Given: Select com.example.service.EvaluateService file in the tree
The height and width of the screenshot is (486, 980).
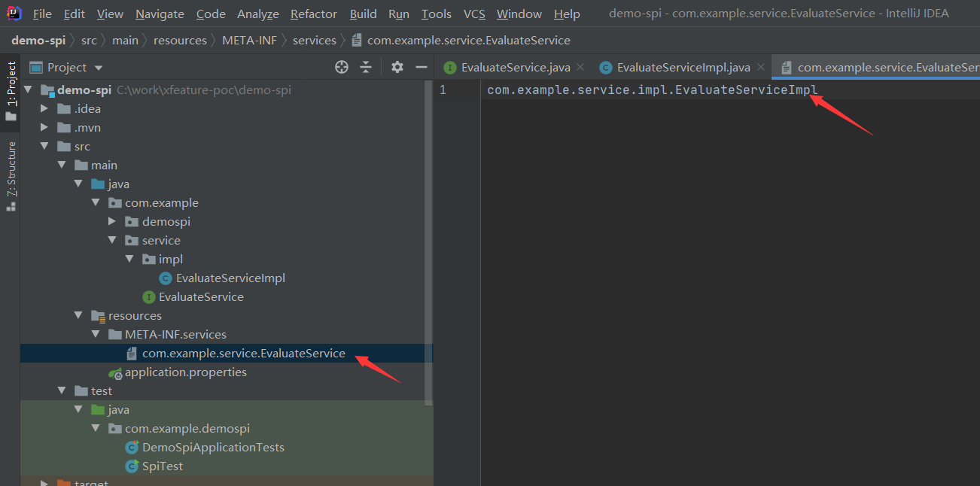Looking at the screenshot, I should (244, 354).
